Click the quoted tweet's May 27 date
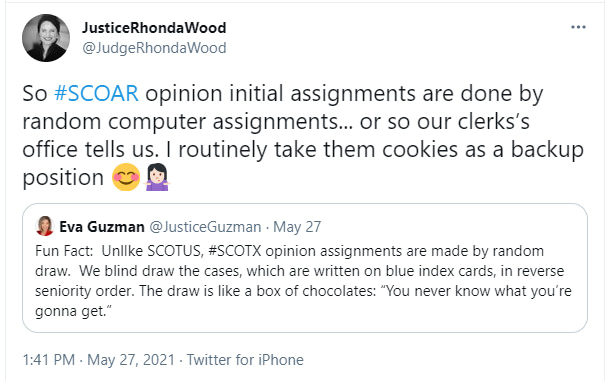 tap(297, 227)
